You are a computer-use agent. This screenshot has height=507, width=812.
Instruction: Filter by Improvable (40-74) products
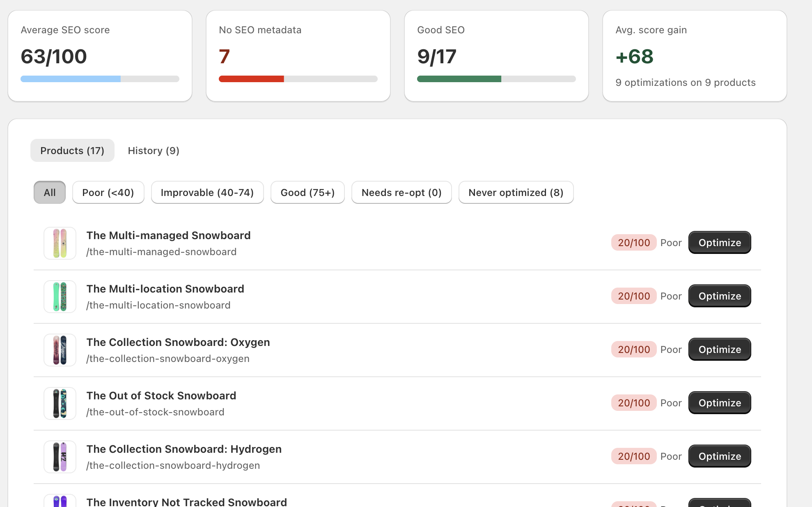(207, 192)
